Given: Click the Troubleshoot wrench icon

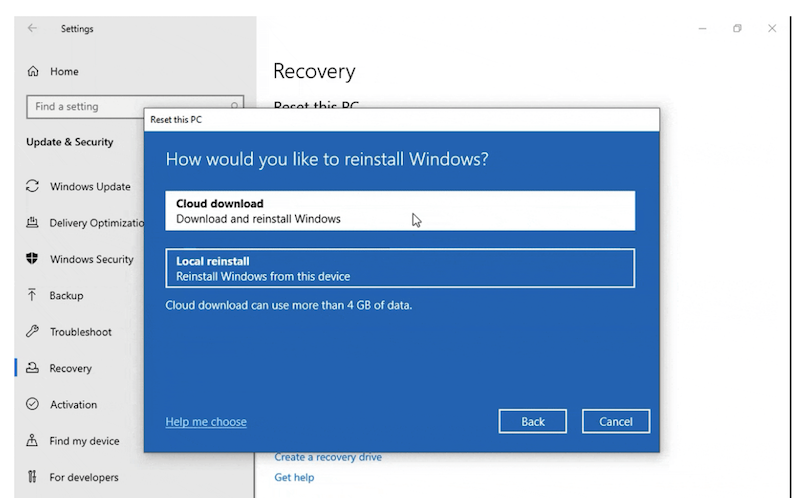Looking at the screenshot, I should pos(32,331).
